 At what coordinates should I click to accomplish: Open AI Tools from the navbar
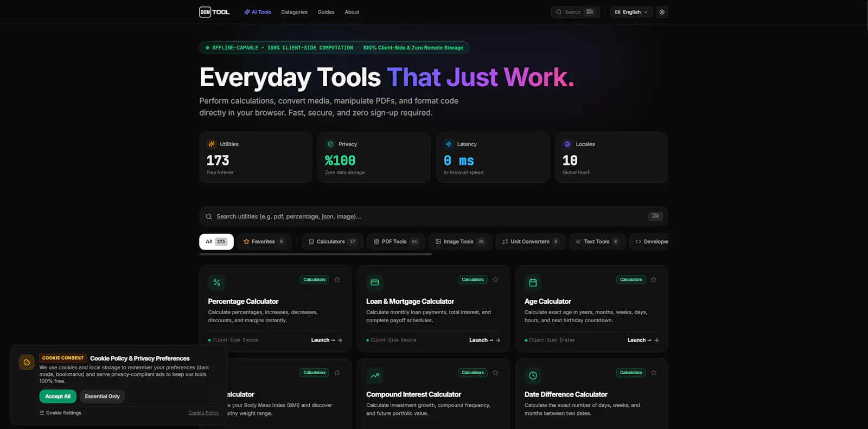coord(258,12)
